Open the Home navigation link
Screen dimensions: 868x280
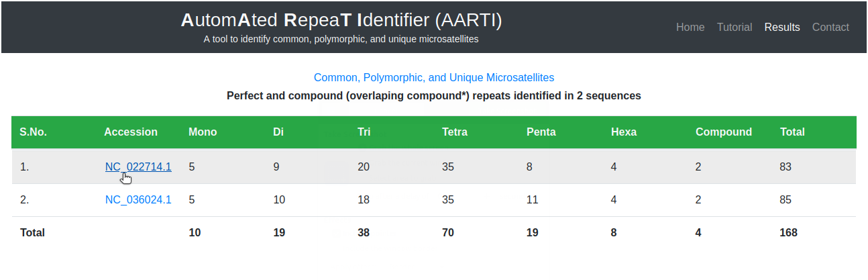coord(690,28)
